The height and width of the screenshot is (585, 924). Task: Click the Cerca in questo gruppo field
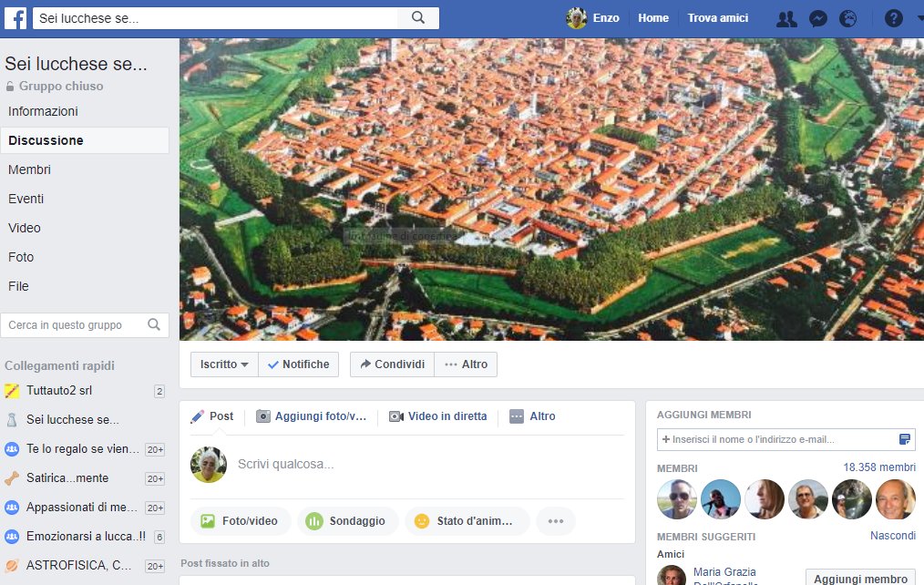coord(85,325)
